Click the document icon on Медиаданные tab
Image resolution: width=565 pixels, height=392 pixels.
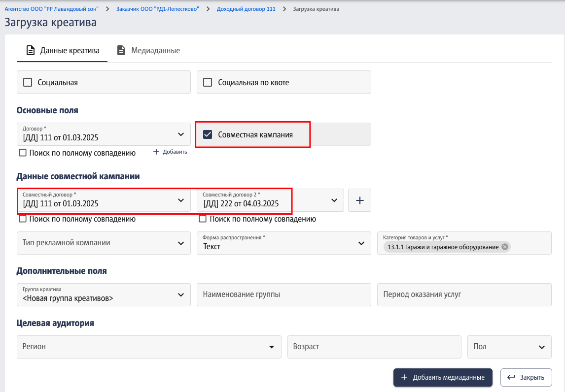pyautogui.click(x=121, y=50)
